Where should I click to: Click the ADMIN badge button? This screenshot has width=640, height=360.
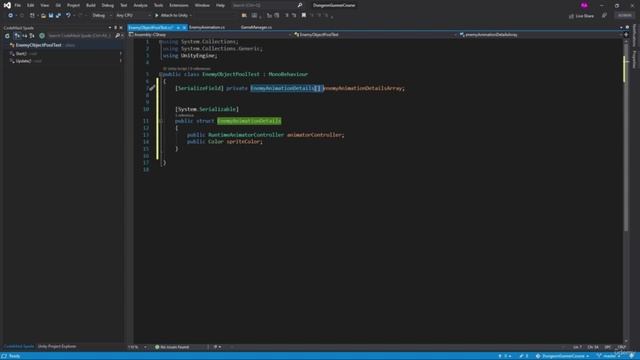coord(624,16)
